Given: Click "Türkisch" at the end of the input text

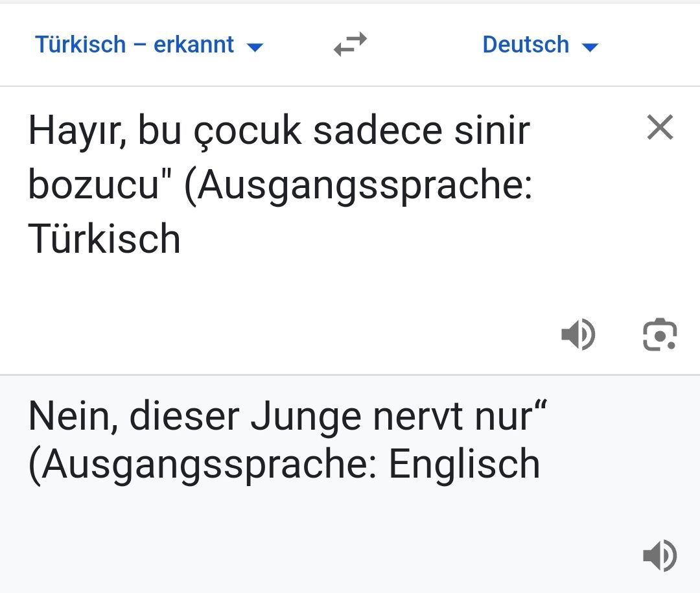Looking at the screenshot, I should (x=104, y=239).
